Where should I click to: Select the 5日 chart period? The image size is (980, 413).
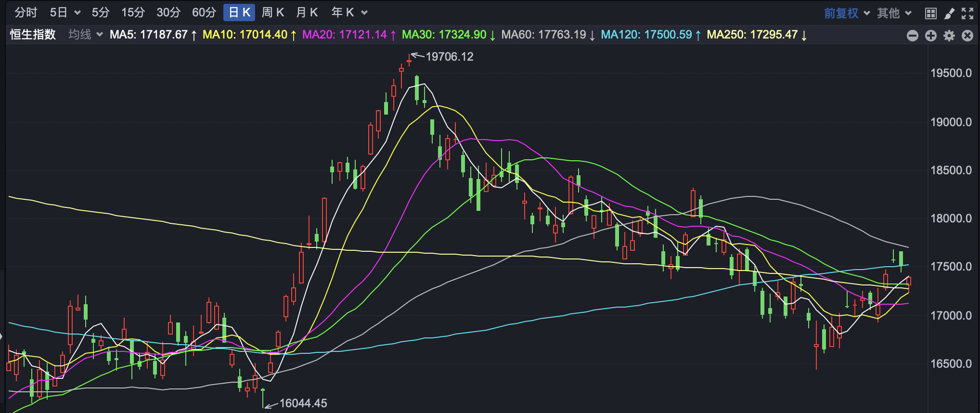pyautogui.click(x=59, y=13)
